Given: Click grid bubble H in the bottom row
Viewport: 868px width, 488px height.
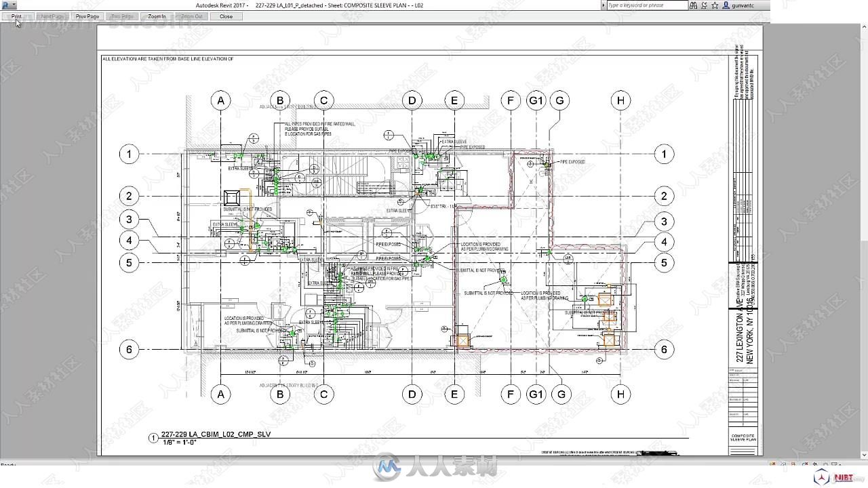Looking at the screenshot, I should 620,394.
